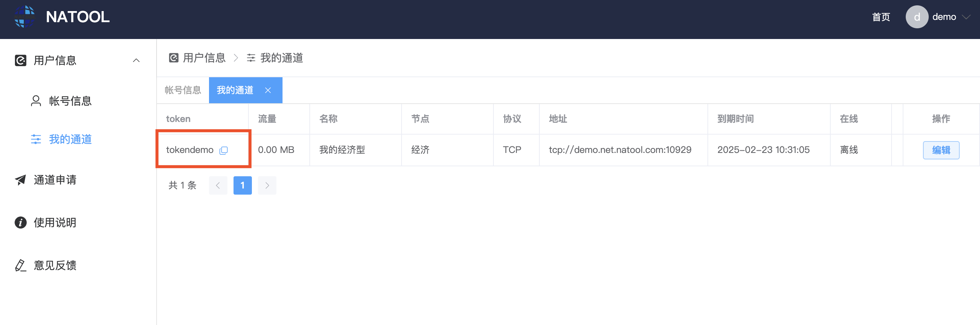This screenshot has height=325, width=980.
Task: Select page 1 in pagination
Action: point(243,185)
